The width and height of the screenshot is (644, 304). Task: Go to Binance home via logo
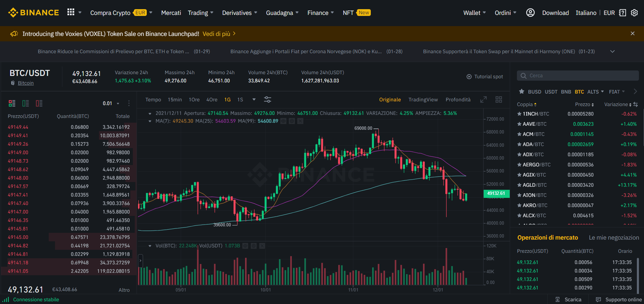click(x=34, y=13)
